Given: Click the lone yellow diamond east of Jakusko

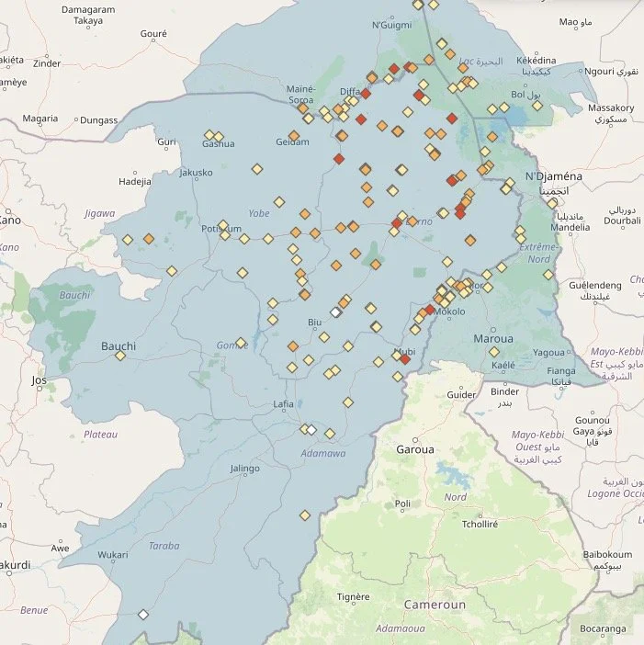Looking at the screenshot, I should [257, 169].
